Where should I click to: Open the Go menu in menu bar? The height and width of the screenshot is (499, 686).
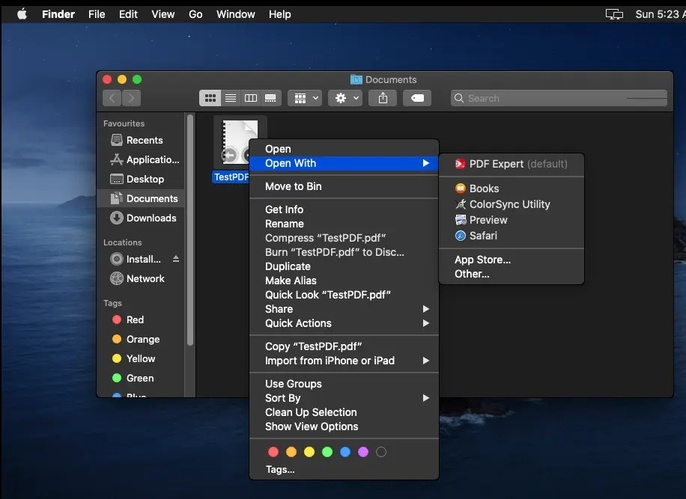click(x=196, y=14)
